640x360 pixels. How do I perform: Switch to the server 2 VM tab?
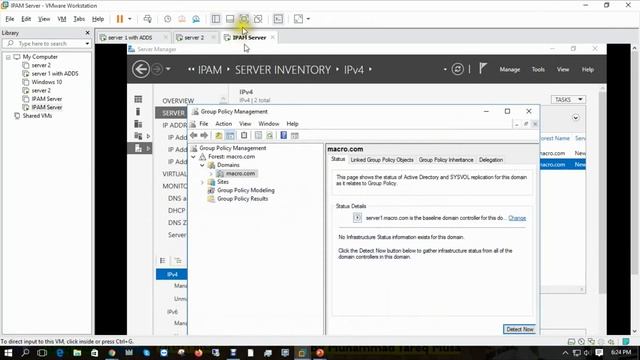(193, 38)
